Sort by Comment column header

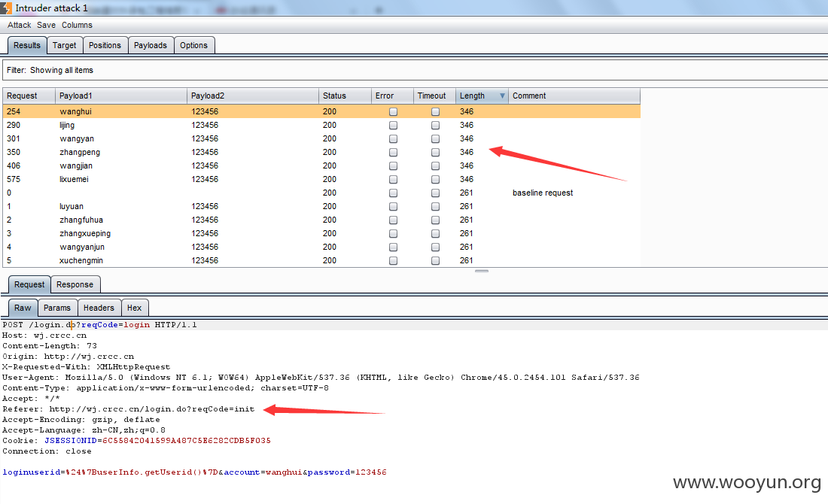[x=574, y=96]
